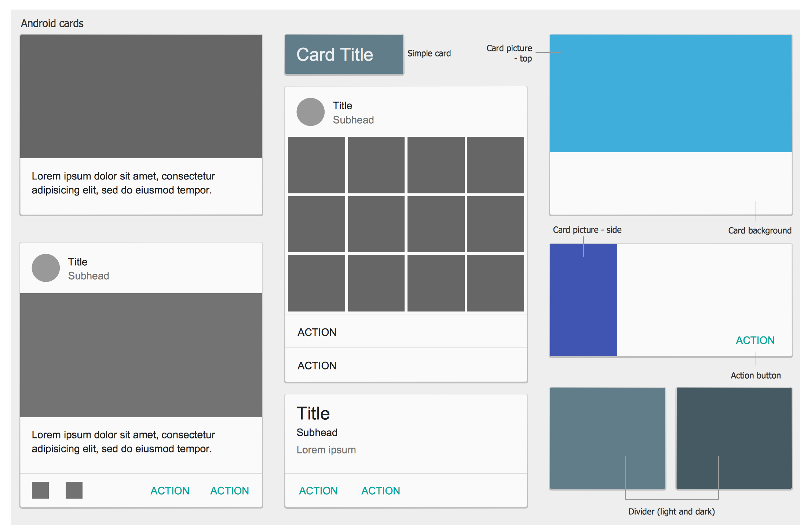Click first square icon in bottom-left card footer
804x532 pixels.
coord(40,490)
